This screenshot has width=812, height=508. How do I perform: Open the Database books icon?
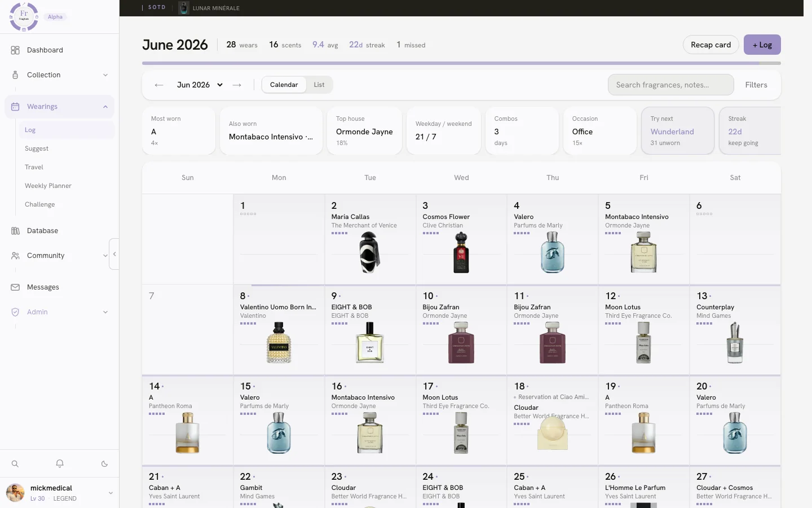click(x=15, y=231)
